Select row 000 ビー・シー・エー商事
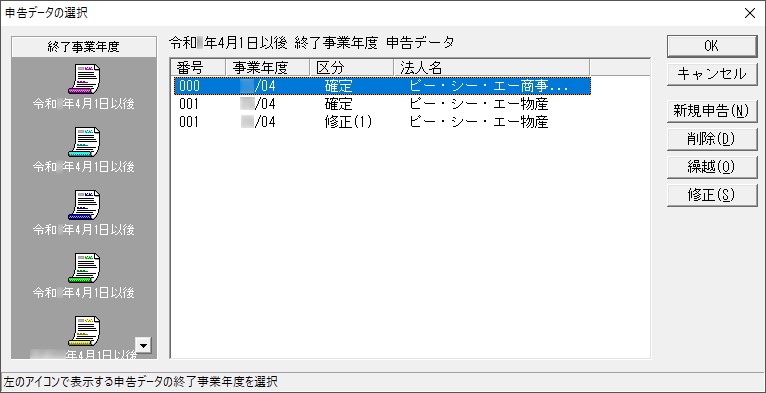This screenshot has width=766, height=393. coord(382,86)
